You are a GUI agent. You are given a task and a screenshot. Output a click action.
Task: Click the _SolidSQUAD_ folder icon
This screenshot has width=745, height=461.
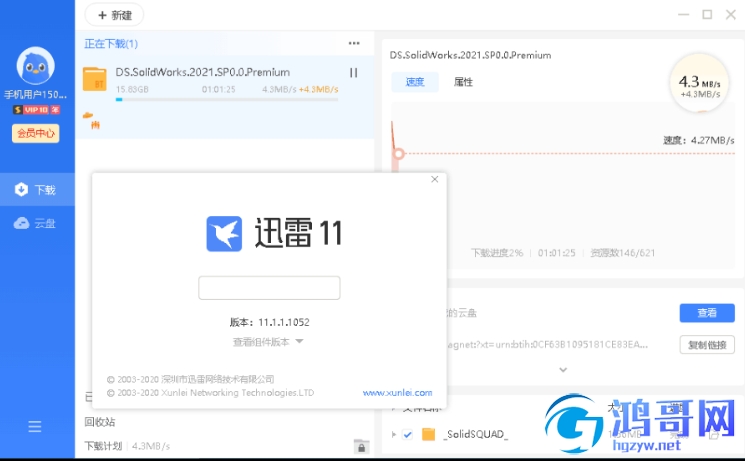(429, 434)
